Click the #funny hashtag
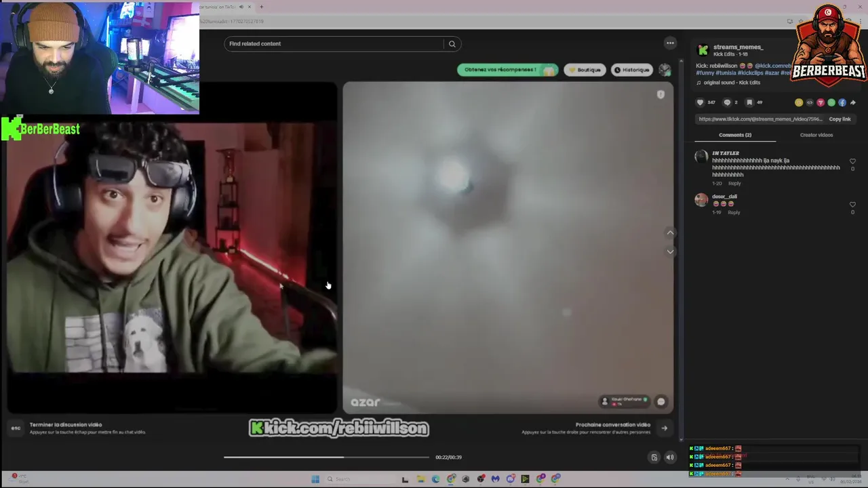 point(705,73)
